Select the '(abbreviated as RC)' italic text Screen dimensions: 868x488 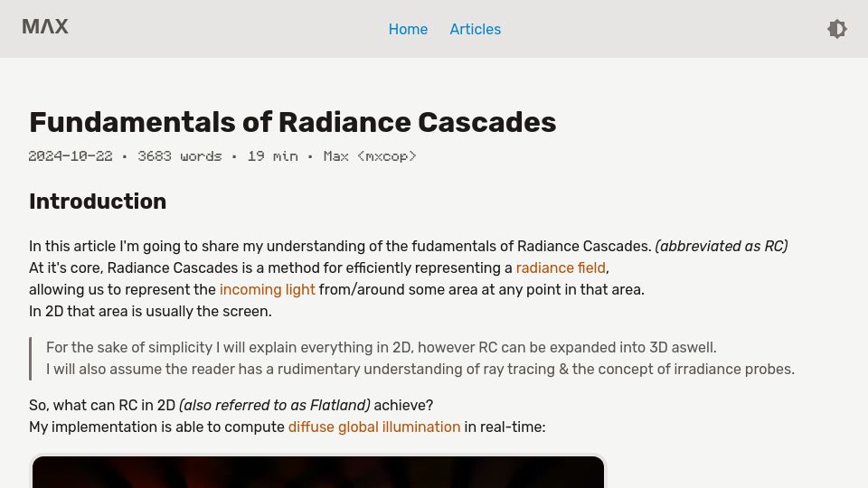coord(722,246)
